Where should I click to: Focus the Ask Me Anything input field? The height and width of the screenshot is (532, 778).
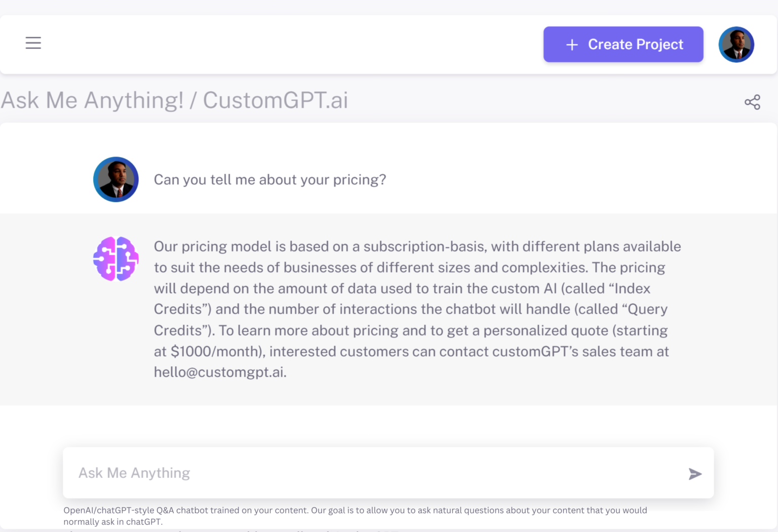(x=375, y=473)
